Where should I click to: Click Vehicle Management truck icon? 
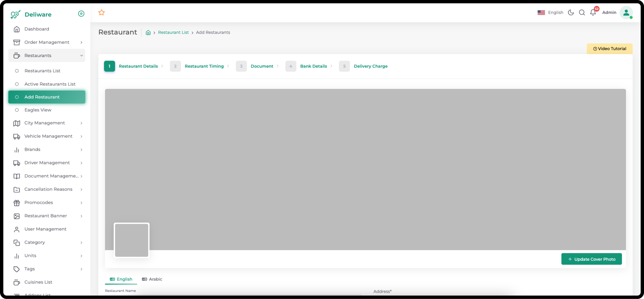pyautogui.click(x=17, y=136)
